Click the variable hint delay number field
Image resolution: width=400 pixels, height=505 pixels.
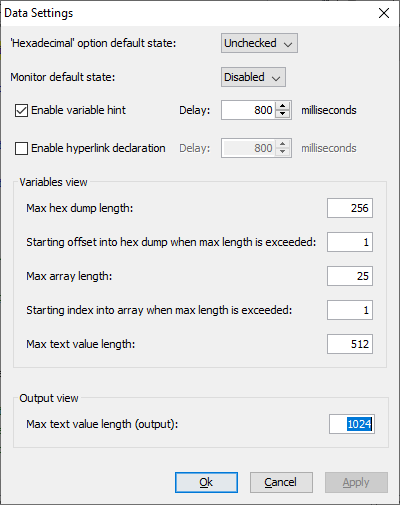(x=249, y=110)
